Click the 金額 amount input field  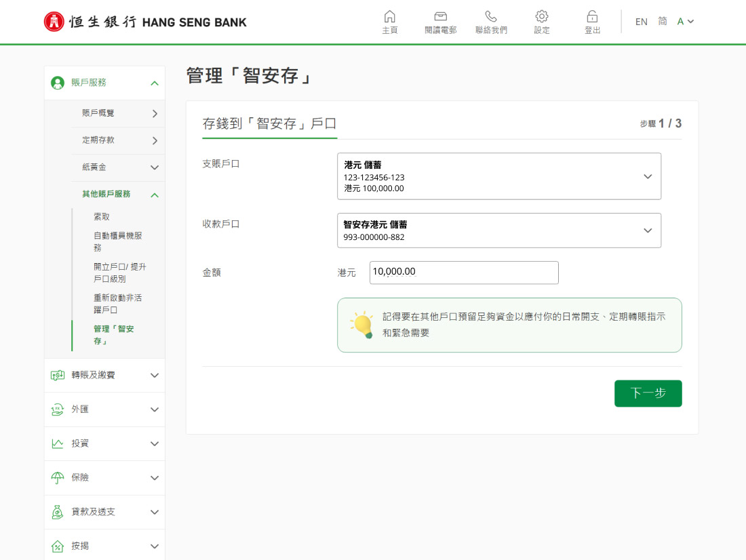(x=464, y=273)
